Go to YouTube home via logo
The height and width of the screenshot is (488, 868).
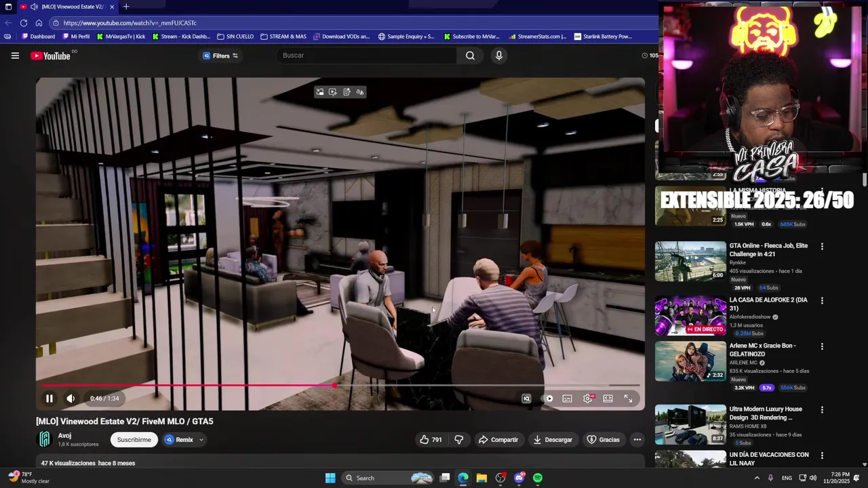(x=51, y=56)
